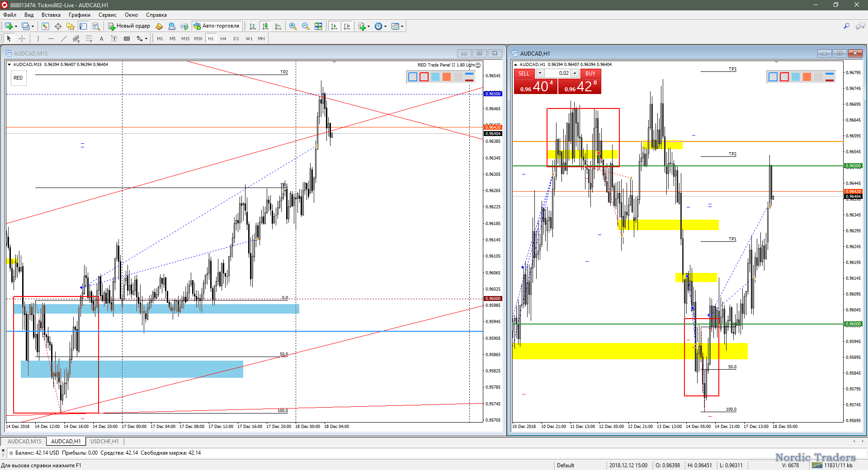This screenshot has height=470, width=868.
Task: Switch chart to candlesticks style
Action: (x=265, y=26)
